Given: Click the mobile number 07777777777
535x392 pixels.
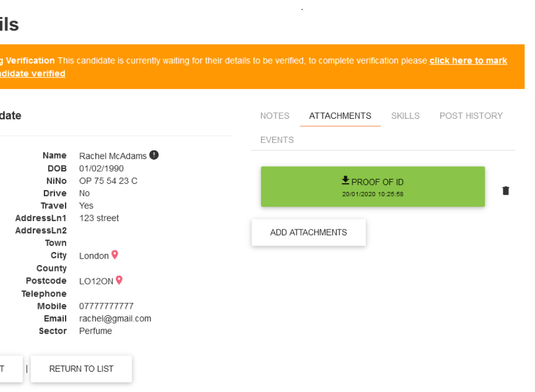Looking at the screenshot, I should [107, 306].
